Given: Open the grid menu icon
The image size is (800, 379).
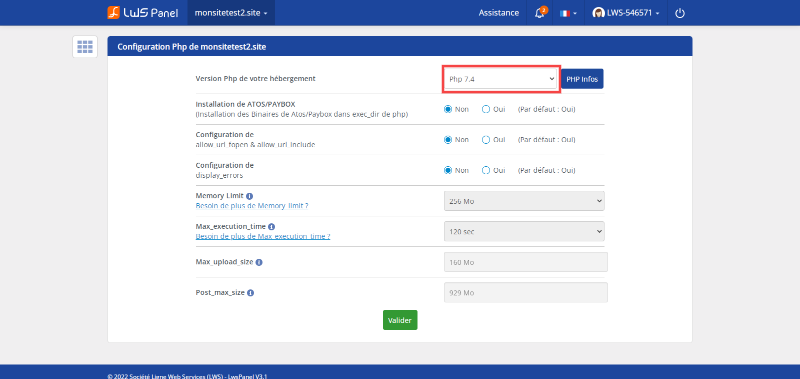Looking at the screenshot, I should 85,47.
